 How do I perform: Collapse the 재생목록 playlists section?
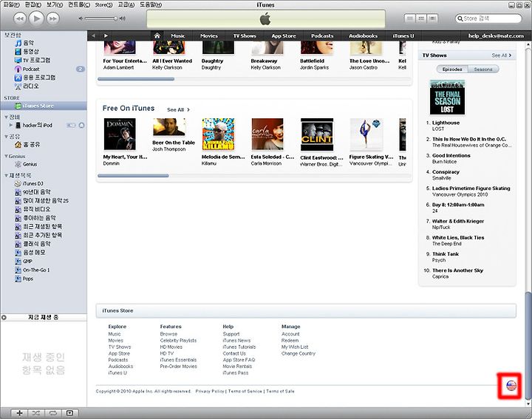click(6, 175)
